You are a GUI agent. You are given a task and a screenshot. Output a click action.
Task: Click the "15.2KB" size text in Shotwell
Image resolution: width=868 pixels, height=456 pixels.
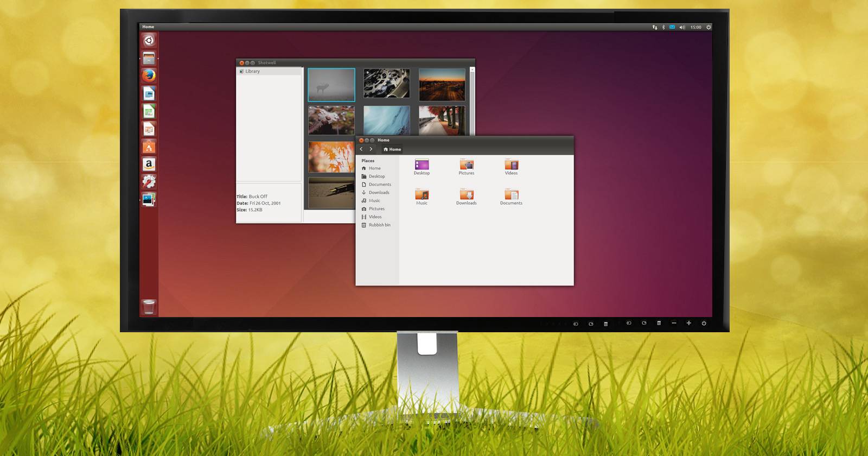click(256, 210)
